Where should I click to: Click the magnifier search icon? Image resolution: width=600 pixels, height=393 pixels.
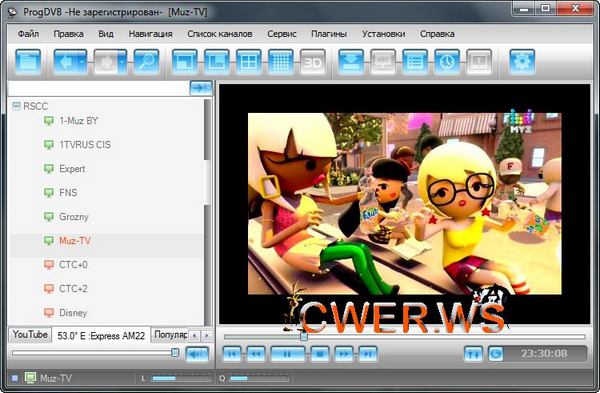pyautogui.click(x=146, y=62)
